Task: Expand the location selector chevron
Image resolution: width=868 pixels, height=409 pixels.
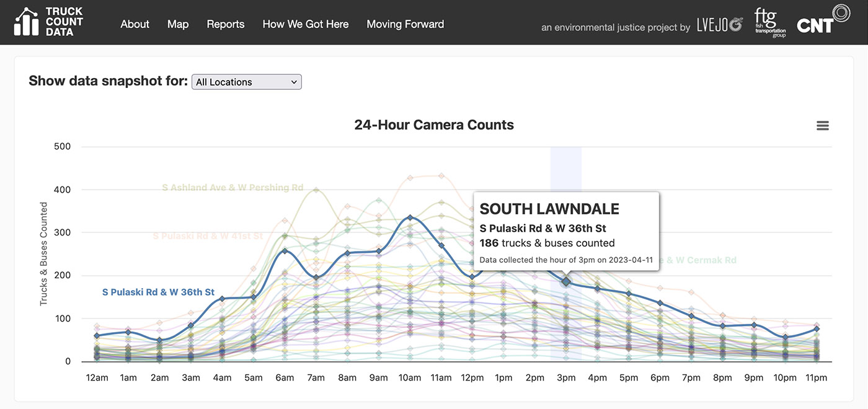Action: [294, 81]
